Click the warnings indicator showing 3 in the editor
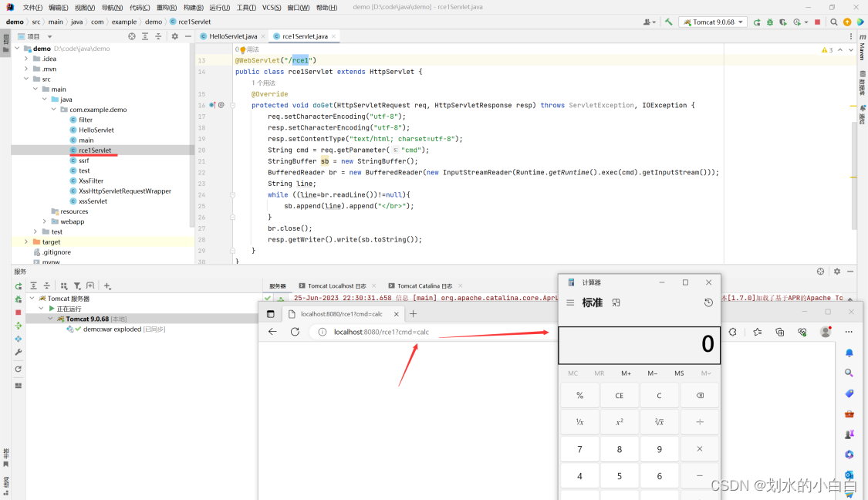 (x=828, y=50)
